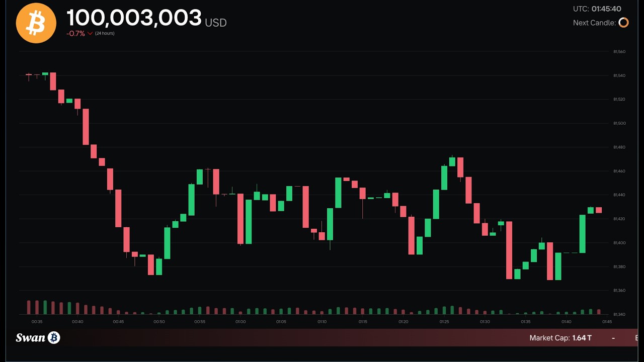This screenshot has height=362, width=644.
Task: Click the 00:35 time axis label
Action: (x=37, y=322)
